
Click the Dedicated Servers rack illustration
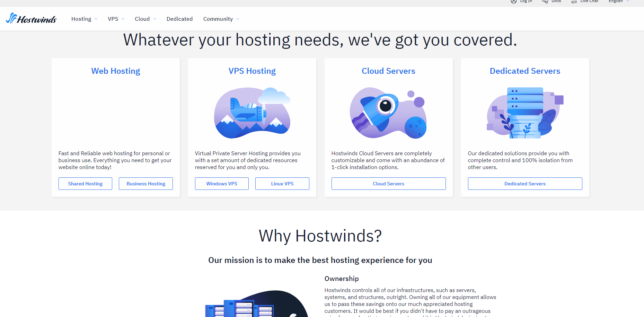pyautogui.click(x=524, y=113)
